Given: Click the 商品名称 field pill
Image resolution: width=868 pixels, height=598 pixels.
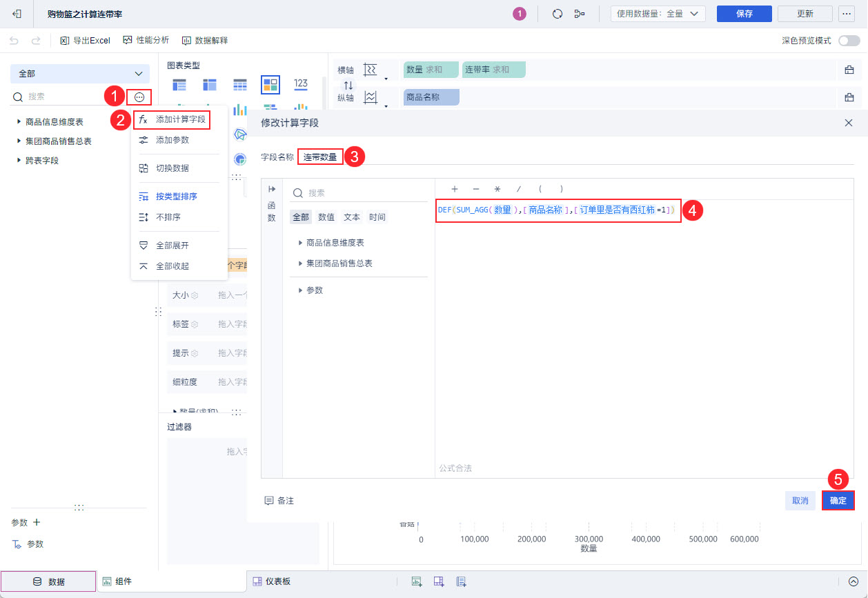Looking at the screenshot, I should point(431,97).
